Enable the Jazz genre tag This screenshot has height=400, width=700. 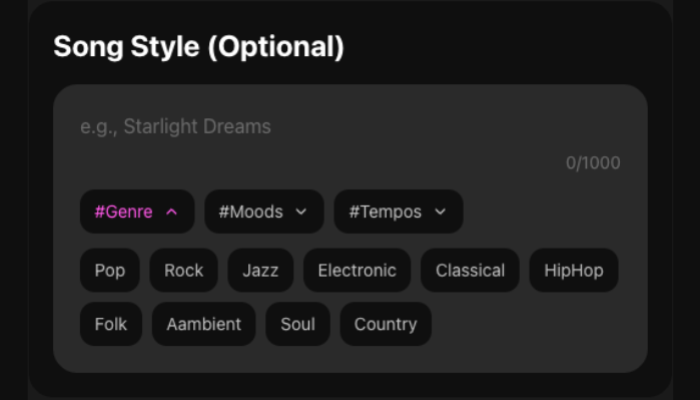(x=260, y=270)
